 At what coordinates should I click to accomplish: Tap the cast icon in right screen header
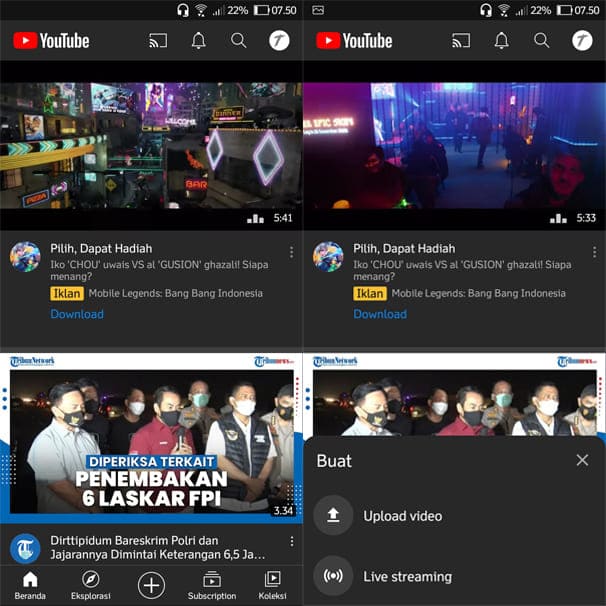[x=461, y=41]
